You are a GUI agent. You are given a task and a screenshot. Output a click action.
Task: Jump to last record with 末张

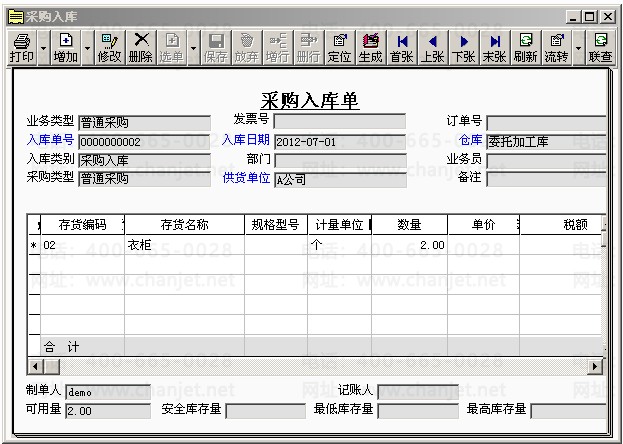pos(495,48)
